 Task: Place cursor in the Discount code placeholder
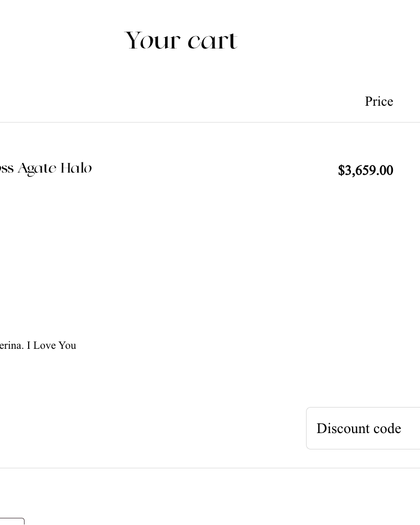click(359, 428)
